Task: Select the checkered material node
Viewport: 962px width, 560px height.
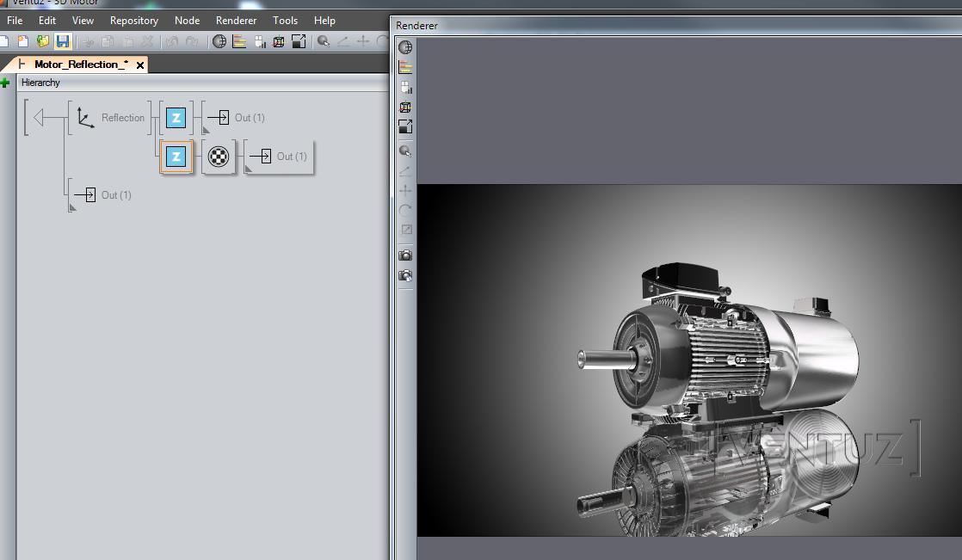Action: click(x=219, y=157)
